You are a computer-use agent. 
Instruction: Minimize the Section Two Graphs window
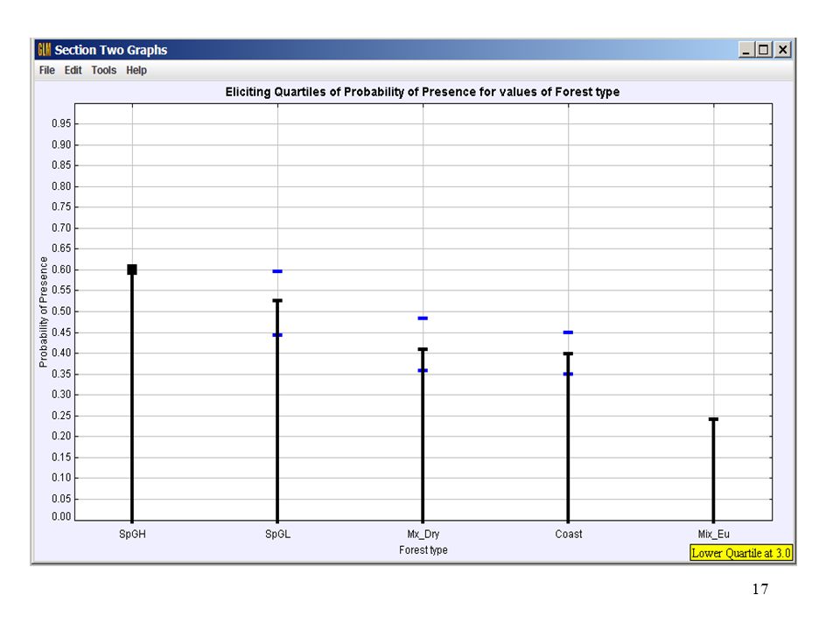[745, 50]
